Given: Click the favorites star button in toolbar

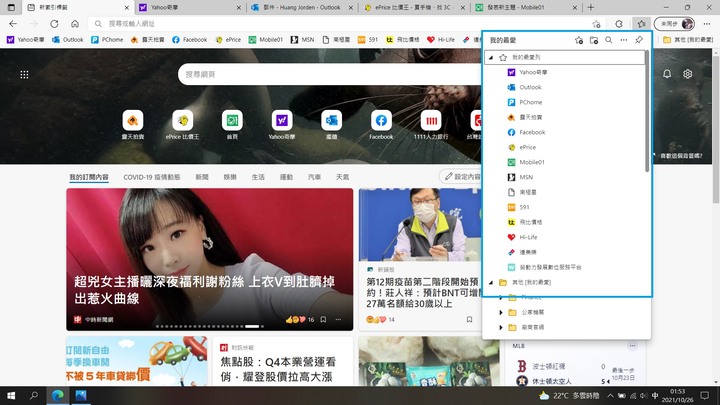Looking at the screenshot, I should click(x=641, y=24).
